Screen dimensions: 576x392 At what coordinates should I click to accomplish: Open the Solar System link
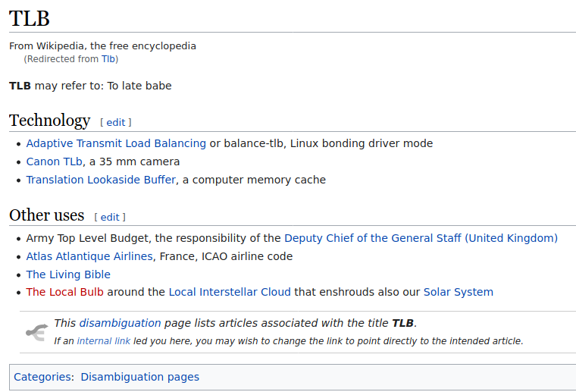(458, 292)
